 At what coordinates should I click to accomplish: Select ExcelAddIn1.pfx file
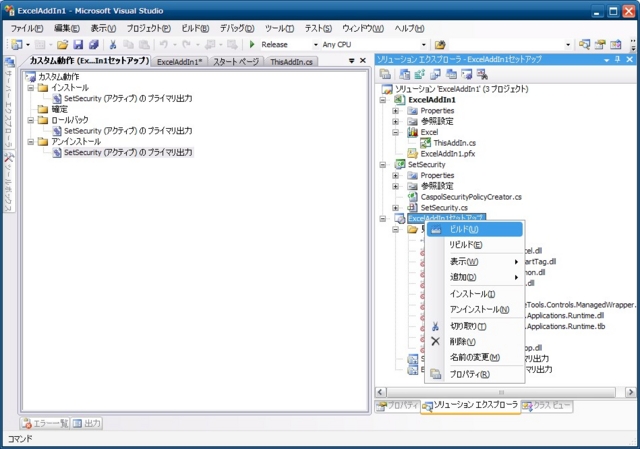(448, 153)
